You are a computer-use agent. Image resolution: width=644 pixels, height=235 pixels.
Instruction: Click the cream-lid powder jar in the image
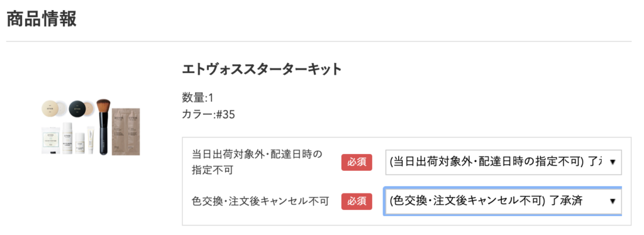(x=53, y=109)
